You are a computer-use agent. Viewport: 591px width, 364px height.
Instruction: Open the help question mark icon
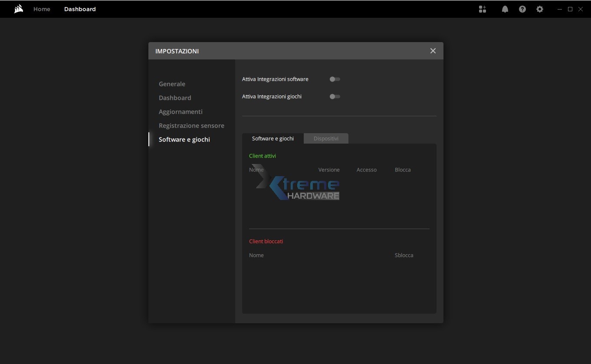coord(522,9)
